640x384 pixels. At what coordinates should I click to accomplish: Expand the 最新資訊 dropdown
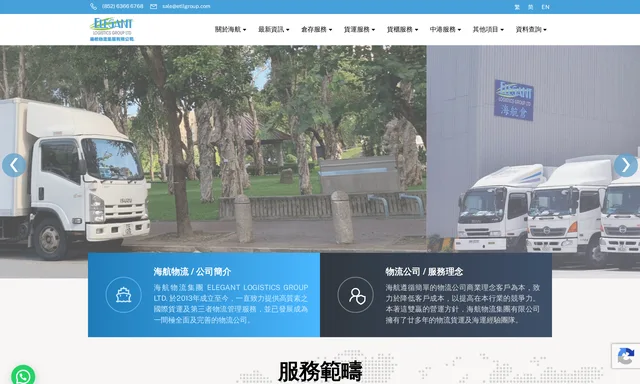point(273,29)
